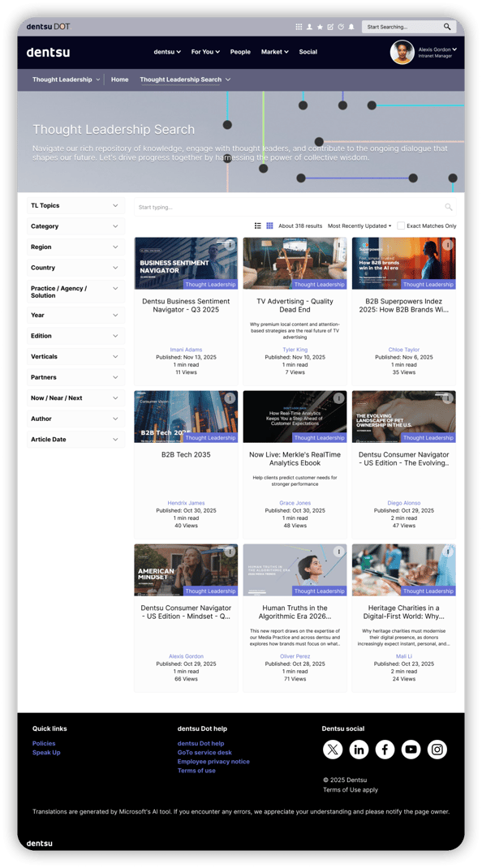The image size is (482, 868).
Task: Open options menu on TV Advertising card
Action: click(x=338, y=245)
